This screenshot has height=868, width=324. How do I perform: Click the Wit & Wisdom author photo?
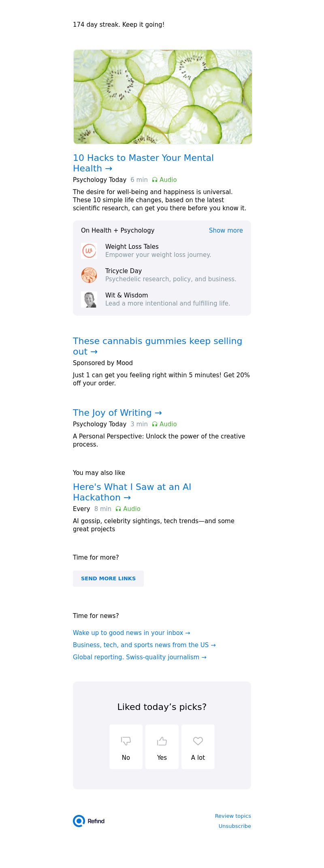pos(89,299)
